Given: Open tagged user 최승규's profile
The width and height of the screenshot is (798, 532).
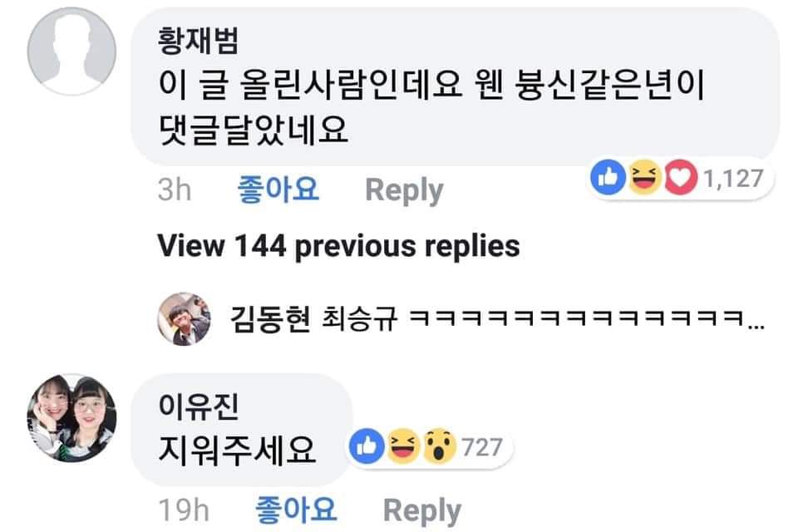Looking at the screenshot, I should point(359,319).
